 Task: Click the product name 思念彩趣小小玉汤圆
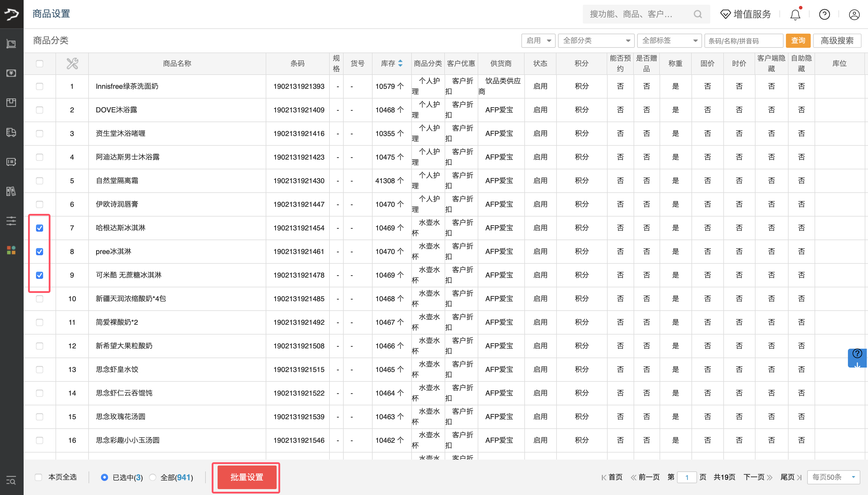click(x=128, y=440)
